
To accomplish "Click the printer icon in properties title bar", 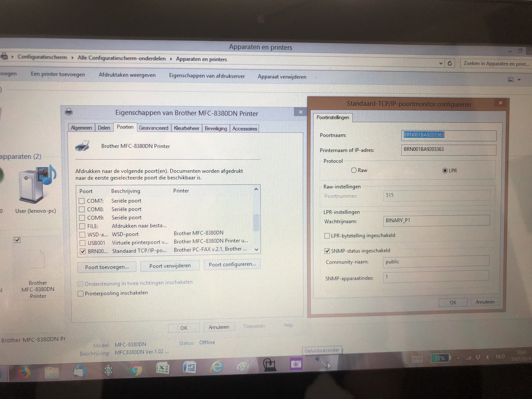I will [69, 112].
